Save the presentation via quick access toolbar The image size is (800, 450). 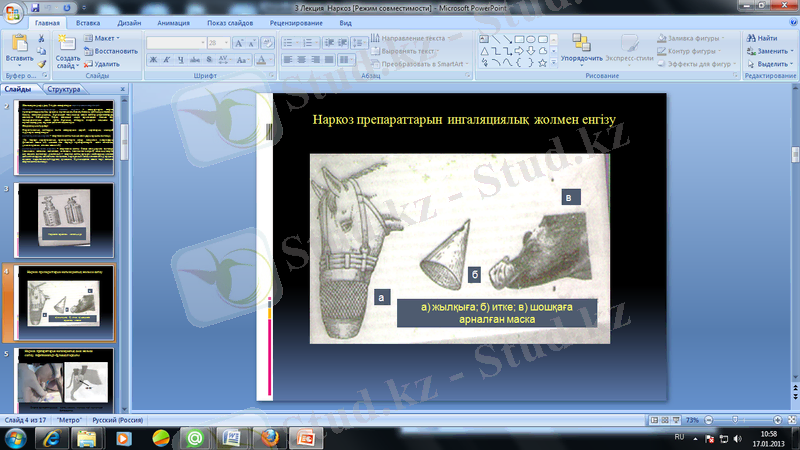pos(37,6)
